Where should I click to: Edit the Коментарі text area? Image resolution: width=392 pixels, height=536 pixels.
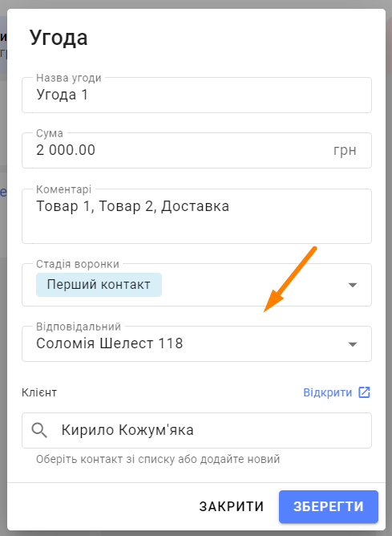[196, 216]
